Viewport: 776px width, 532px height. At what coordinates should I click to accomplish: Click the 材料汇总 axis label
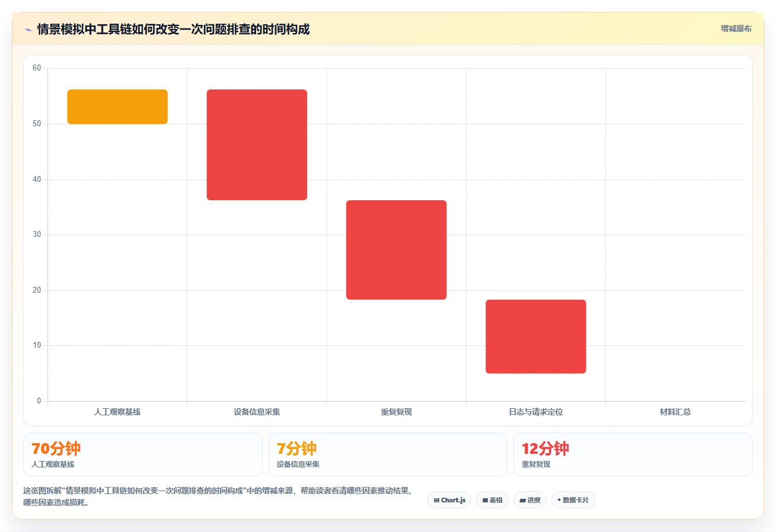click(675, 412)
